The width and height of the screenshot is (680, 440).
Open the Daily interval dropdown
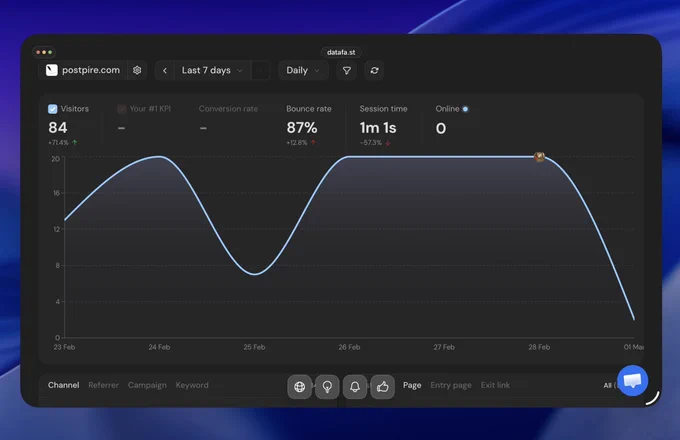tap(303, 70)
